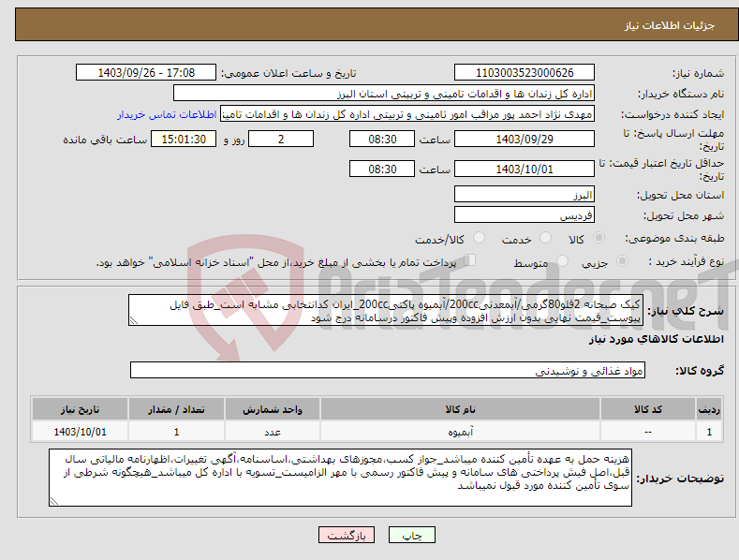Click the بازگشت (back) button
The width and height of the screenshot is (739, 560).
(347, 535)
